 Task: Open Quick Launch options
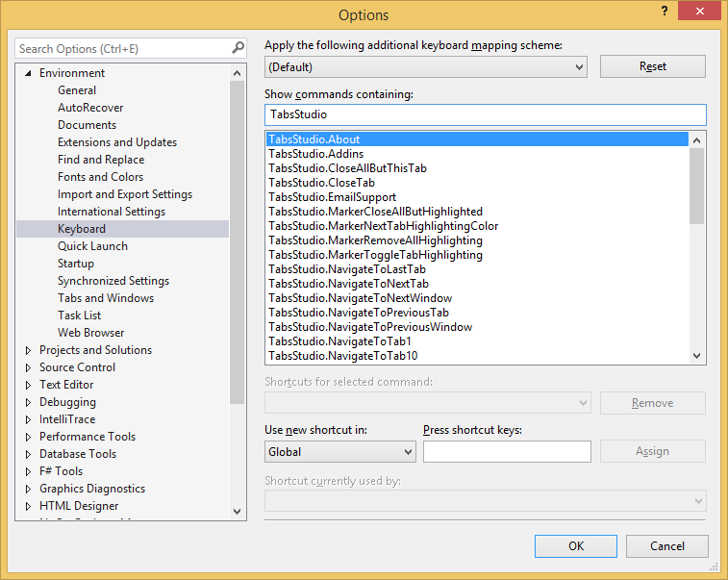point(92,246)
